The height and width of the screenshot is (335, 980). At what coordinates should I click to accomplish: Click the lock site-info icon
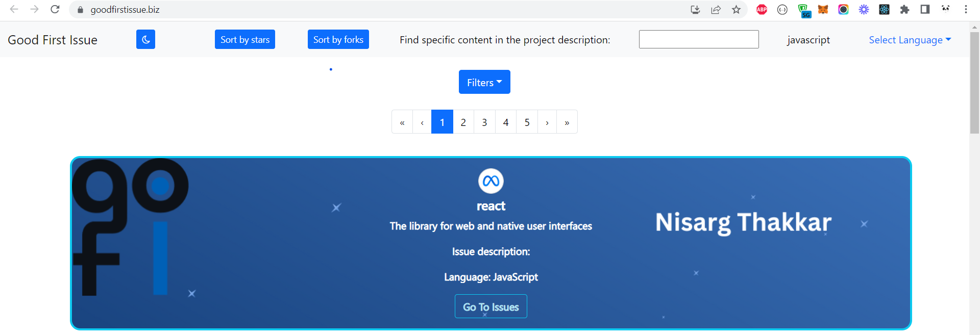80,10
